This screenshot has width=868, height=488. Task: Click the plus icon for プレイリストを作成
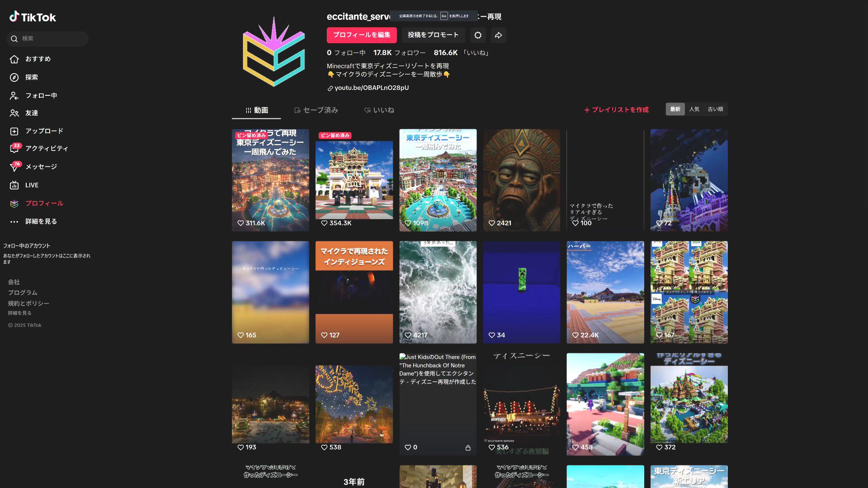(587, 110)
